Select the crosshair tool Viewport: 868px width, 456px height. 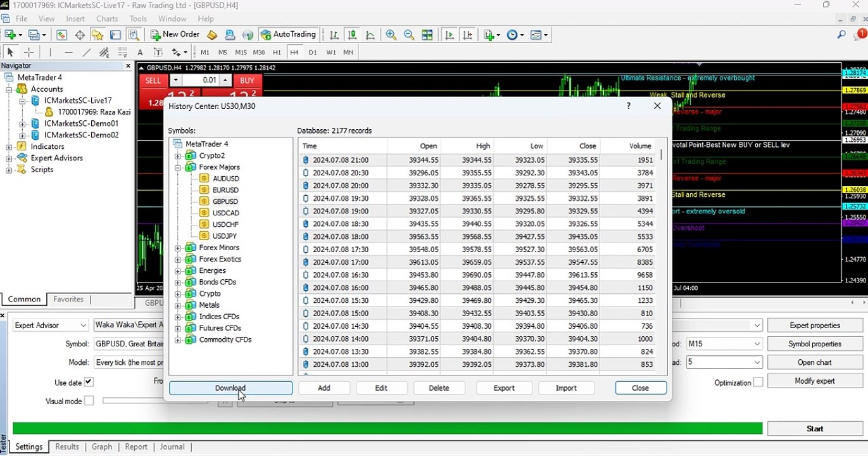coord(28,53)
